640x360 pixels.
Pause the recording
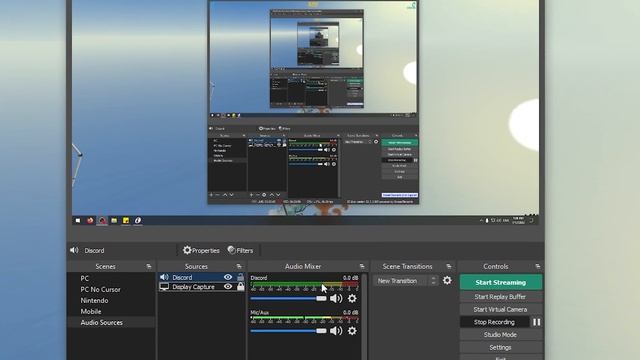[537, 322]
